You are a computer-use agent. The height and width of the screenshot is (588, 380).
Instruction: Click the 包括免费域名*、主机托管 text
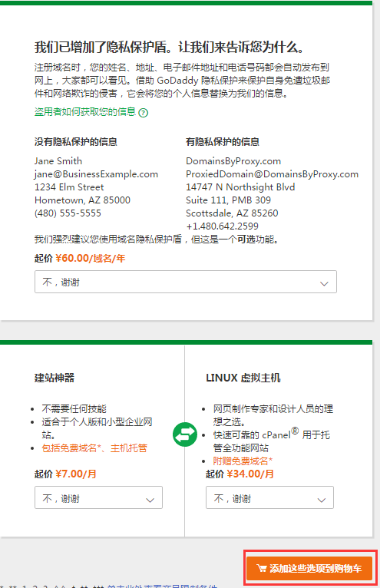click(94, 448)
